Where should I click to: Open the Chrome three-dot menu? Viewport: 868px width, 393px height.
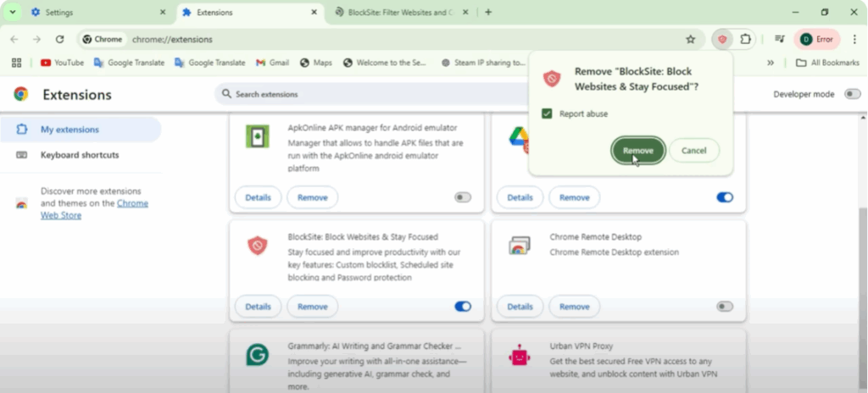point(854,39)
